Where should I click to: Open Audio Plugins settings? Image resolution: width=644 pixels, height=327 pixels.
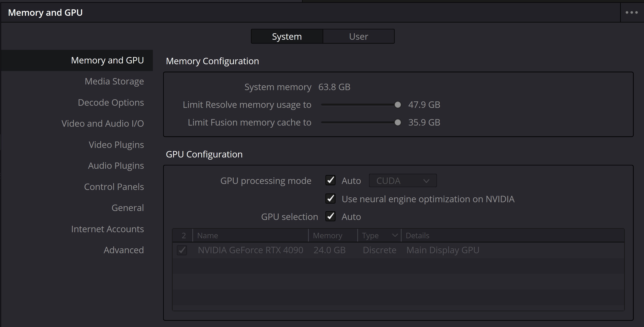click(x=116, y=166)
